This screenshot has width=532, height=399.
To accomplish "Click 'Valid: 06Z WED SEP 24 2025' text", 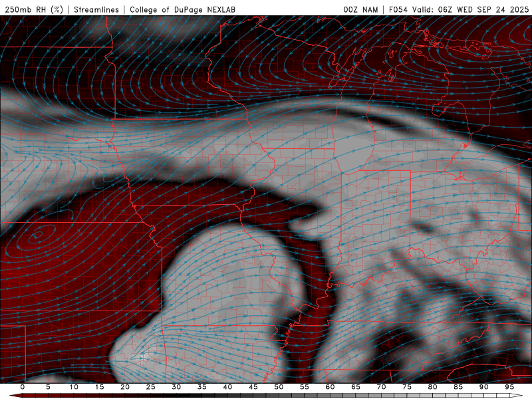I will [x=471, y=9].
